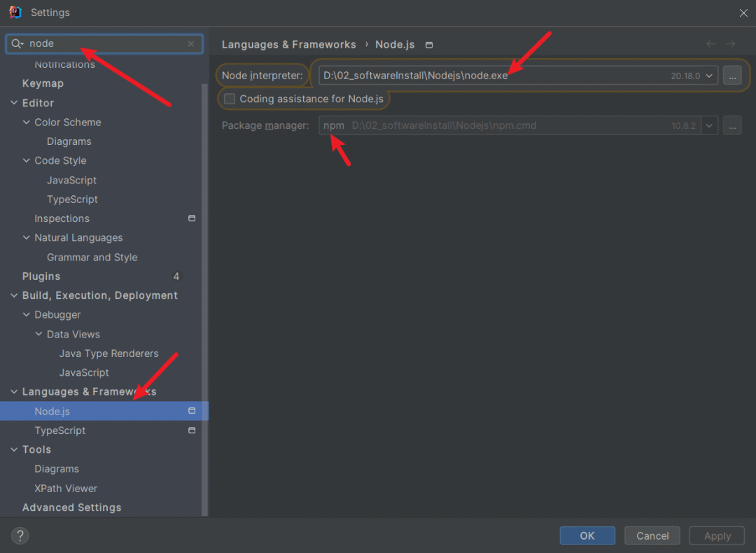This screenshot has width=756, height=553.
Task: Select Diagrams under Color Scheme
Action: click(69, 141)
